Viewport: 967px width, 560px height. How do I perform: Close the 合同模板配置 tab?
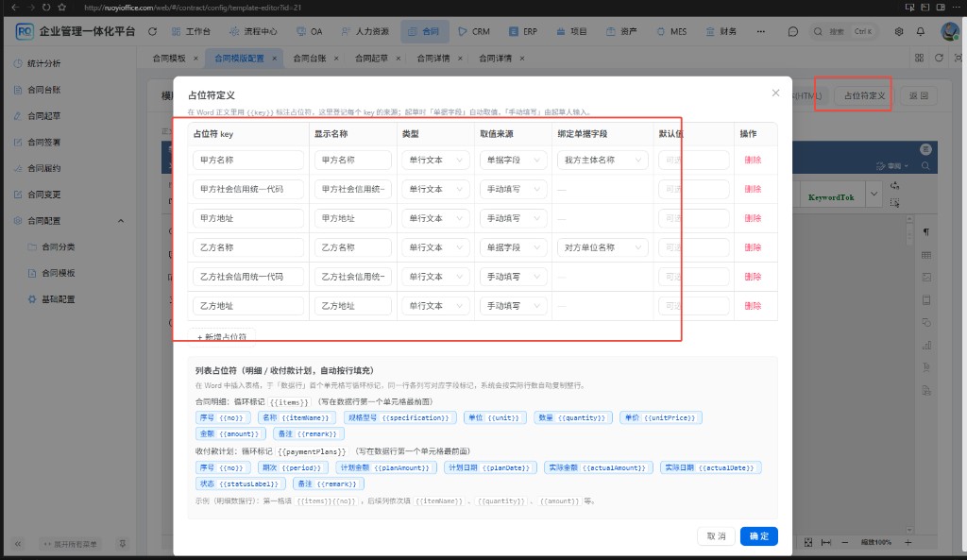[275, 59]
